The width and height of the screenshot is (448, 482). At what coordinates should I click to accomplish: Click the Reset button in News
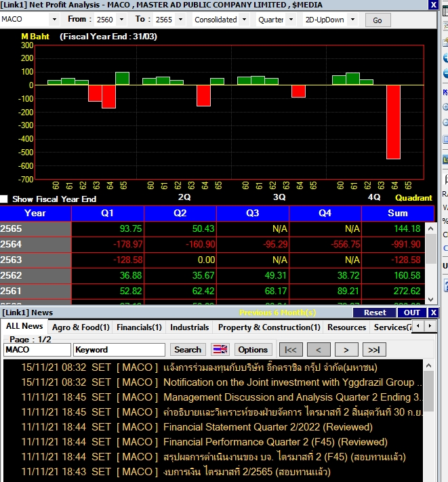[x=375, y=313]
